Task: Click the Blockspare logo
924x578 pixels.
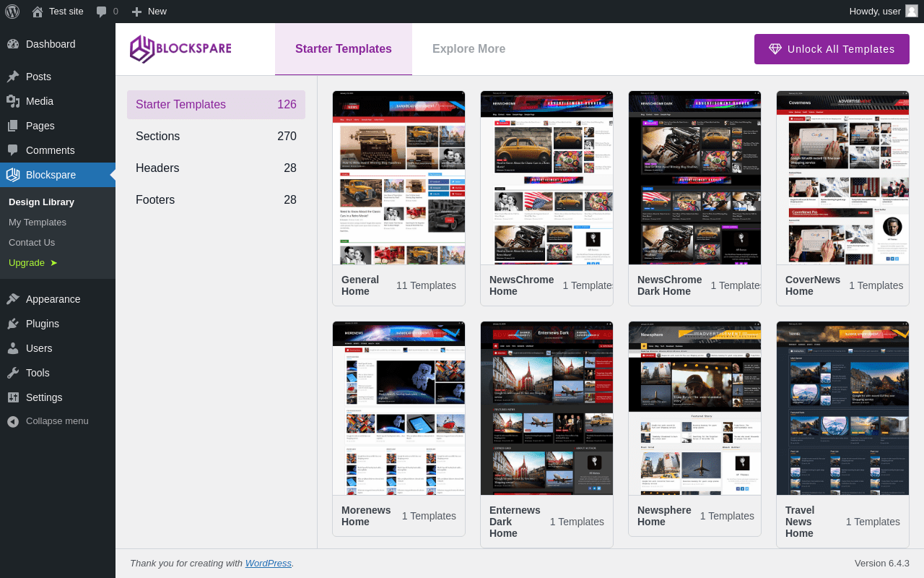Action: click(180, 49)
